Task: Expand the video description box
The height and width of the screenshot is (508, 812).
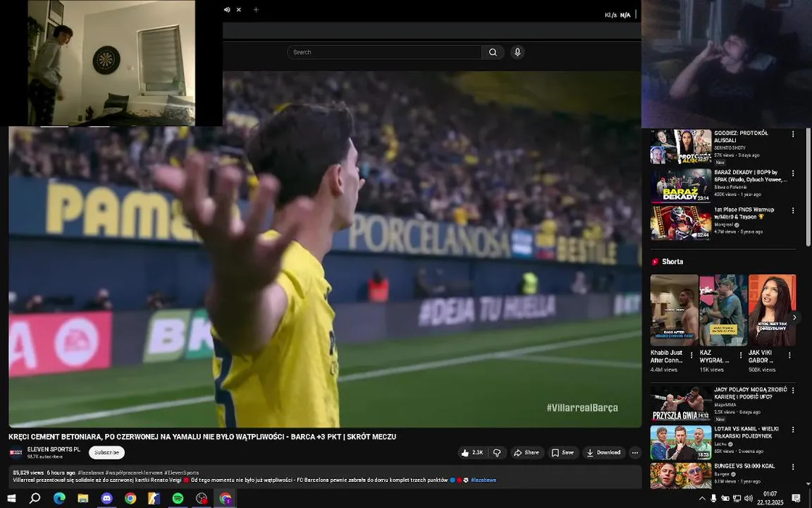Action: [x=325, y=477]
